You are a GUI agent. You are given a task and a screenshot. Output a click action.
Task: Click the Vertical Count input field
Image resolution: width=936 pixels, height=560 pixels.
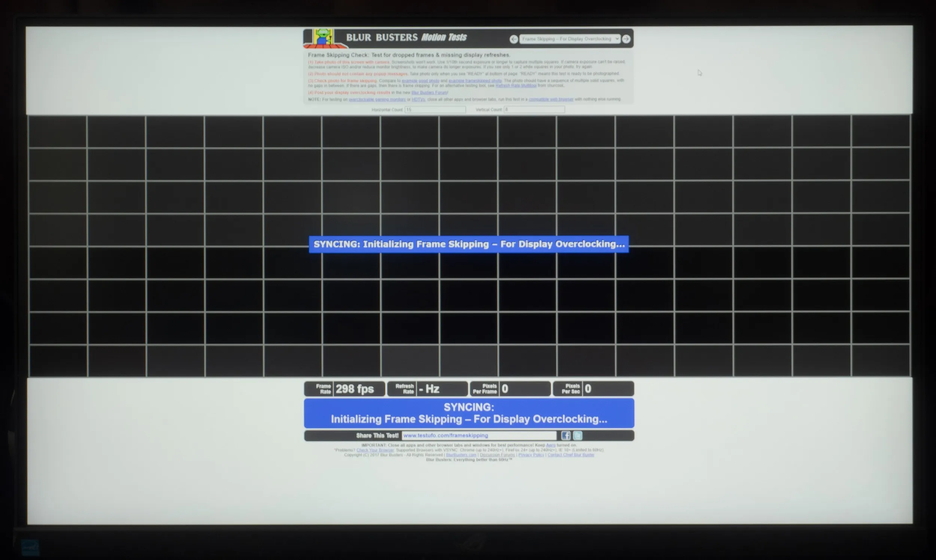point(534,110)
